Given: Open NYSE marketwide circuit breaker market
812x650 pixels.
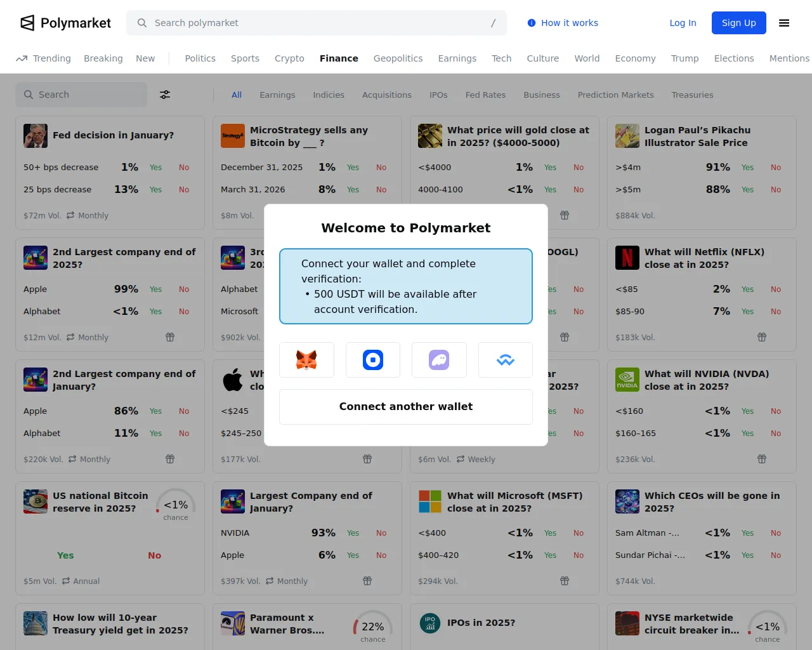Looking at the screenshot, I should click(x=691, y=624).
